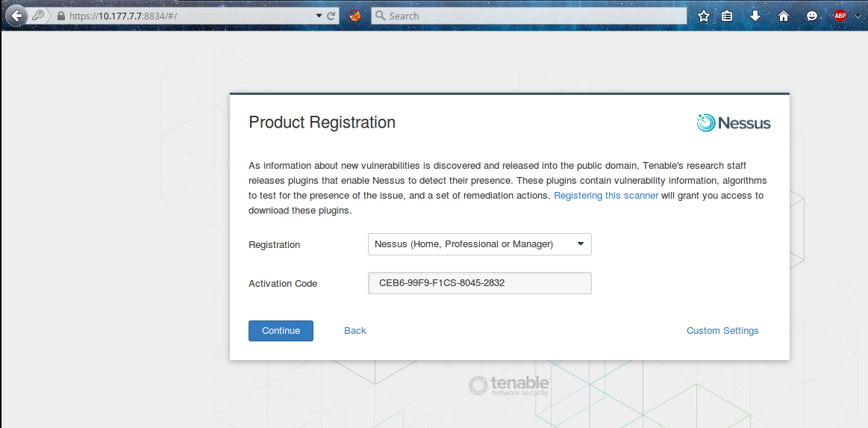Go to the browser home page icon
Image resolution: width=868 pixels, height=428 pixels.
(784, 16)
